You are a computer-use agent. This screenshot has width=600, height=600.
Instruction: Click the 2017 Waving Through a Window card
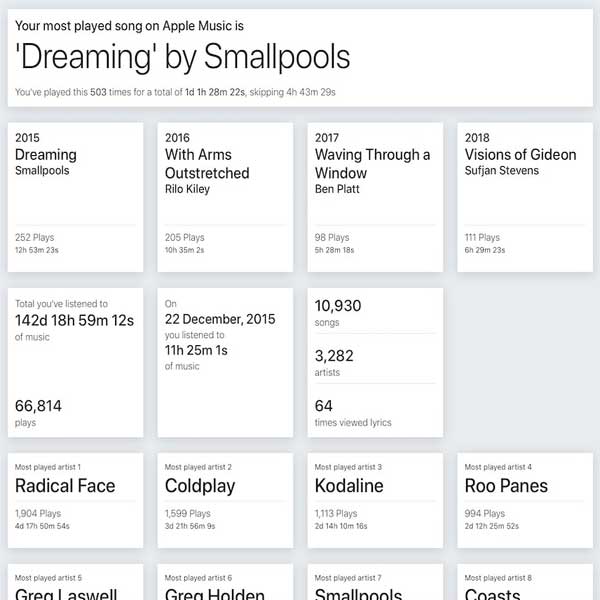click(375, 197)
